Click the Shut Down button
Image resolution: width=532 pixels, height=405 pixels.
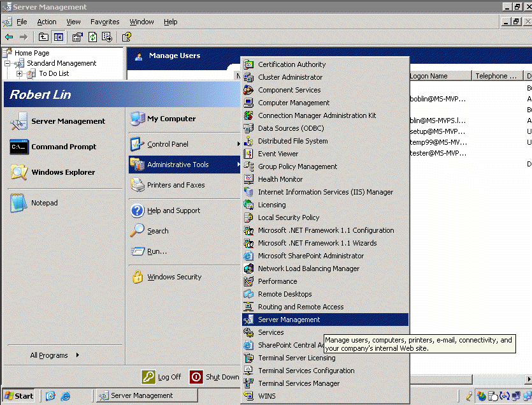(x=215, y=377)
